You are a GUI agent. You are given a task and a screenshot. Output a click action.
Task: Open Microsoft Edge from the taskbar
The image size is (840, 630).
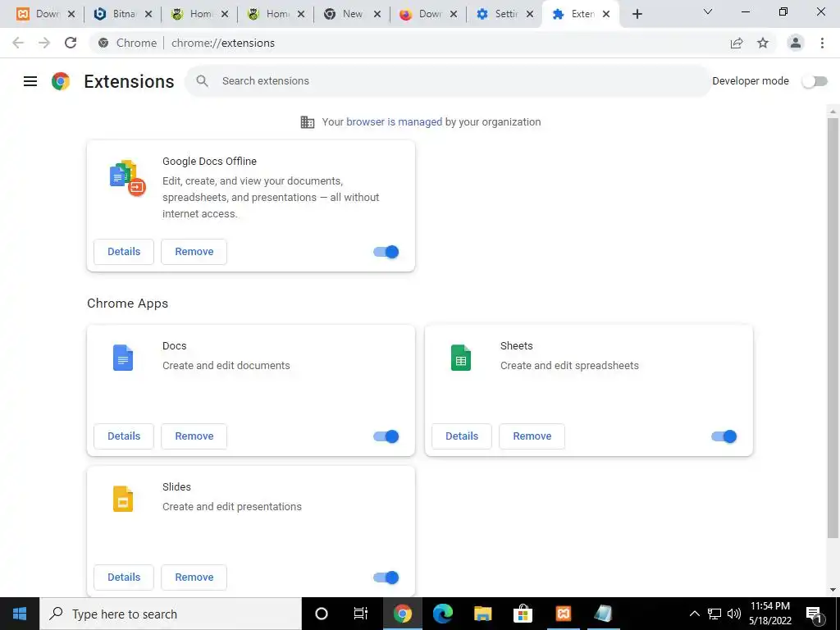442,614
